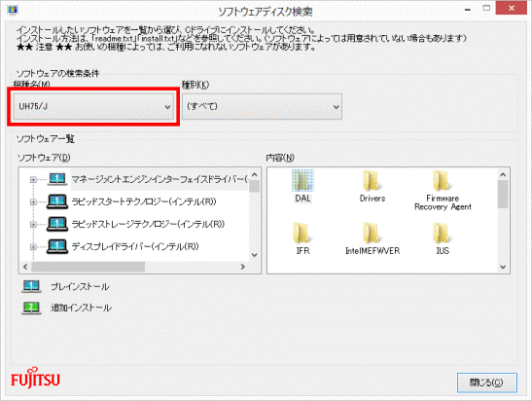Minimize the ソフトウェアディスク検索 window
The image size is (532, 401).
click(x=468, y=9)
